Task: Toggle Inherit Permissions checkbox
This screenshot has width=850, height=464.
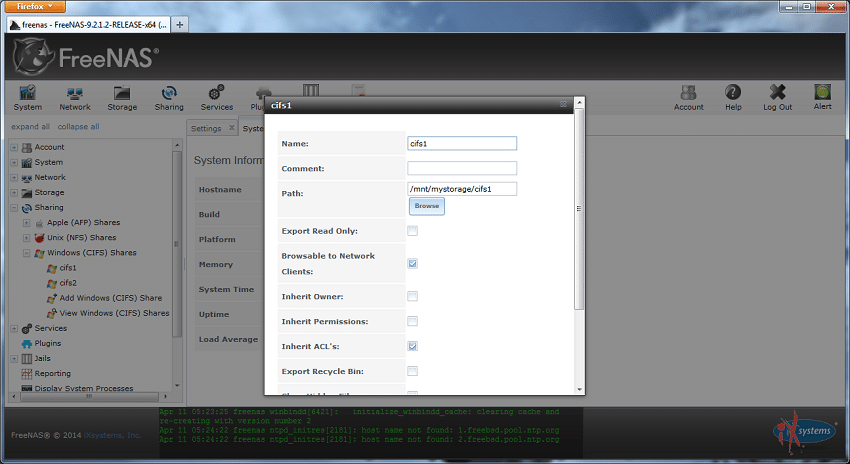Action: click(413, 321)
